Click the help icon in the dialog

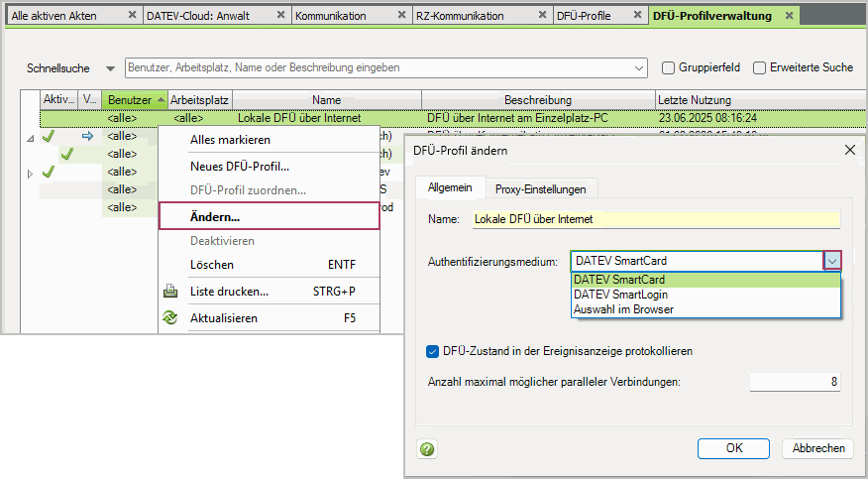(x=427, y=448)
